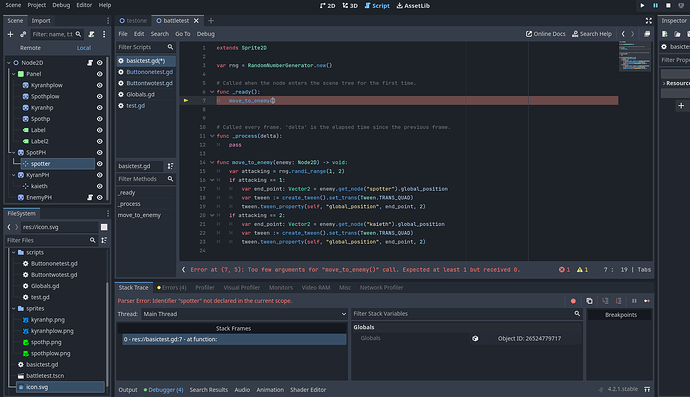690x397 pixels.
Task: Collapse the Panel node tree
Action: click(x=14, y=74)
